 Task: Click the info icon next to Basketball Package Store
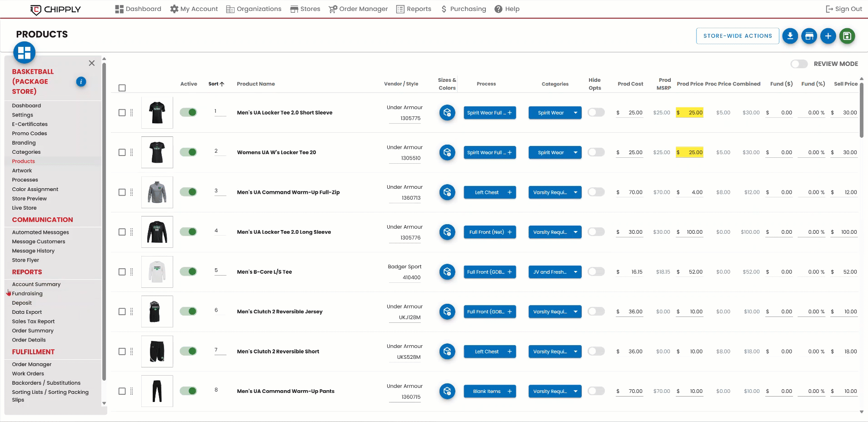[81, 82]
